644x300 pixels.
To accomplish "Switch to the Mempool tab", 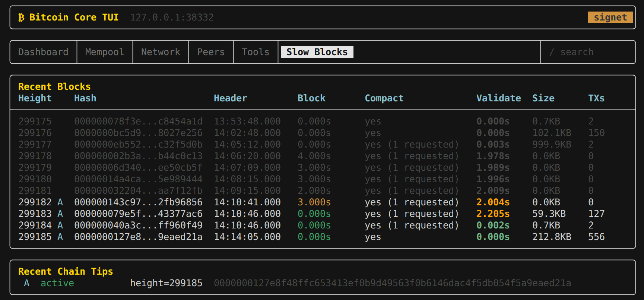I will [x=104, y=52].
